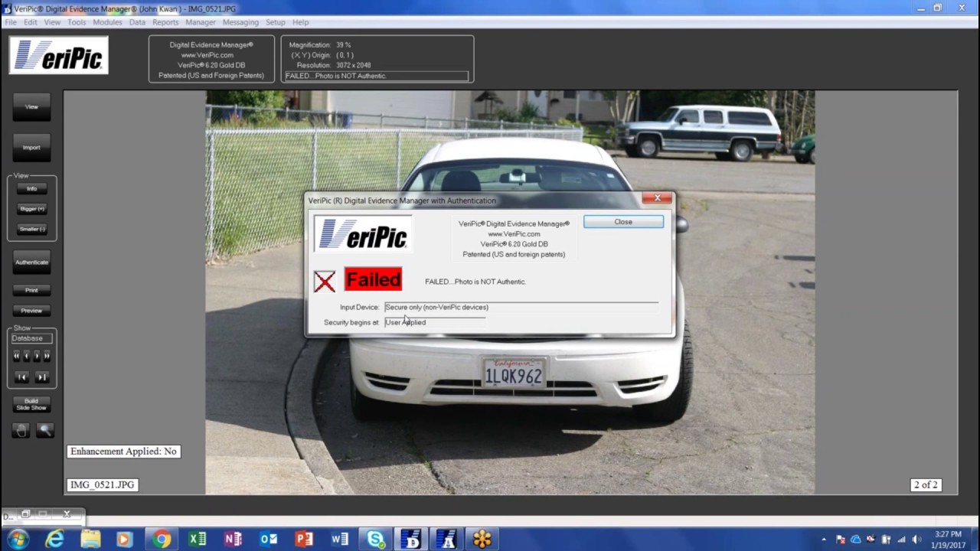The height and width of the screenshot is (551, 980).
Task: Click the Security begins at field
Action: tap(435, 323)
